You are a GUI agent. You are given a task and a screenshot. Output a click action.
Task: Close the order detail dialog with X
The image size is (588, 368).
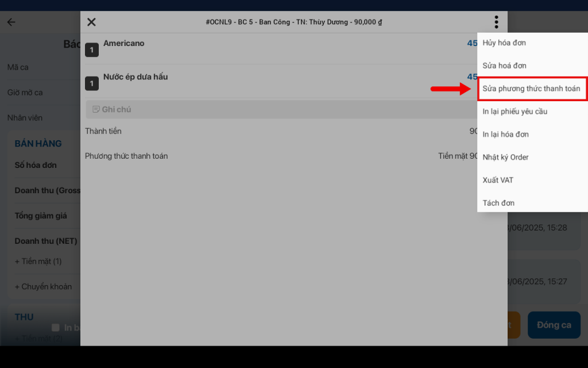pyautogui.click(x=91, y=22)
